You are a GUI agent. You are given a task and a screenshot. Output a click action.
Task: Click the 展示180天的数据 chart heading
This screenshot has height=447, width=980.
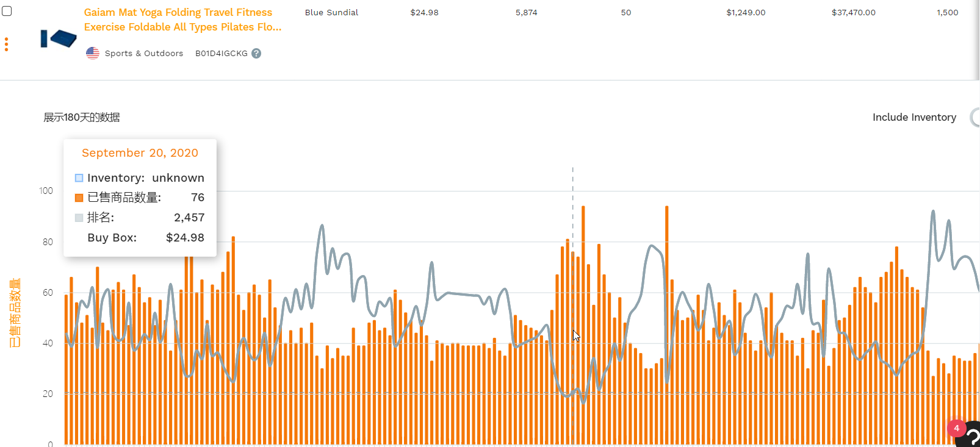pyautogui.click(x=81, y=117)
